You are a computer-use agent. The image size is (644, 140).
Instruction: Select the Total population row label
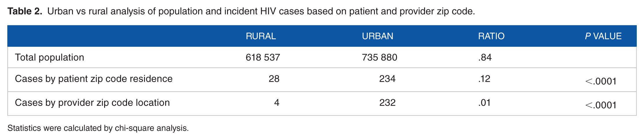[49, 57]
